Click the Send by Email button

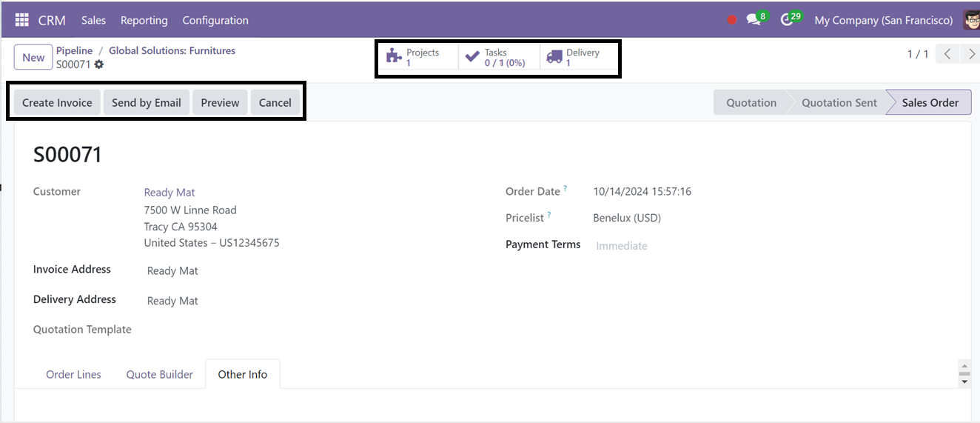[147, 102]
